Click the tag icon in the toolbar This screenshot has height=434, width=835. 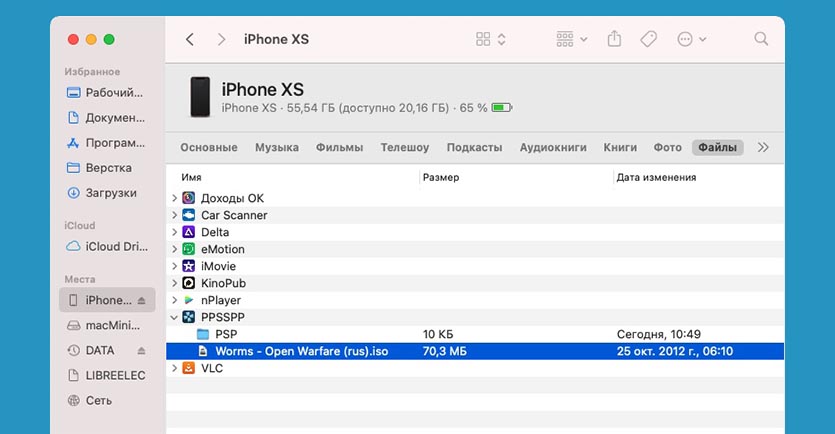(x=648, y=39)
